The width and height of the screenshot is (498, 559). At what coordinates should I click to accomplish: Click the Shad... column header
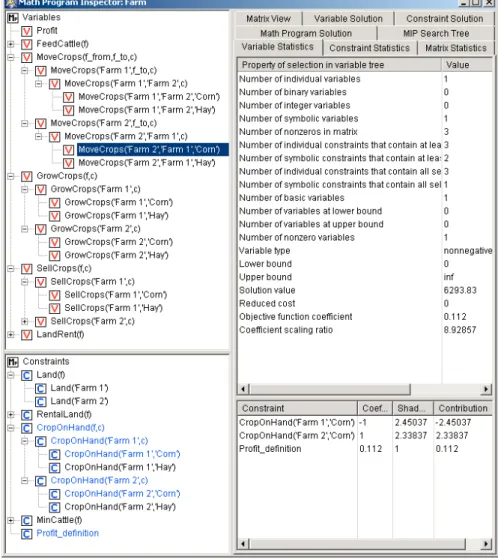click(x=413, y=408)
